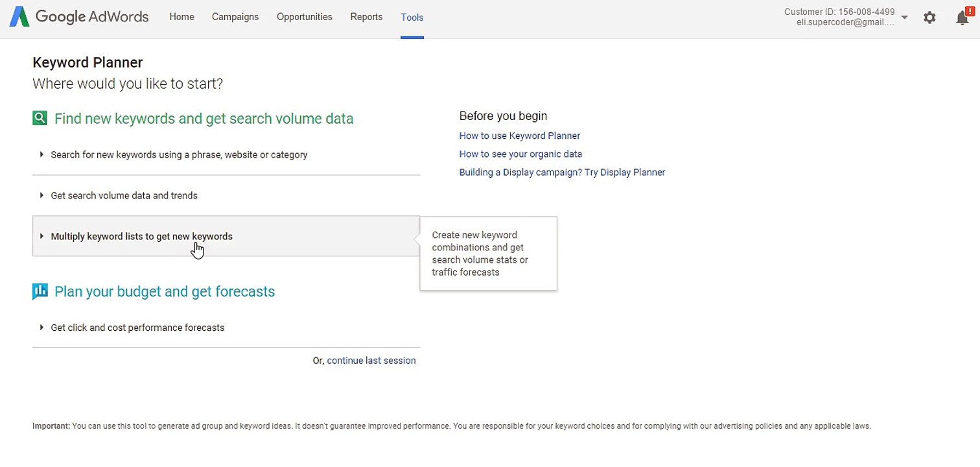
Task: Click the Google AdWords logo
Action: (x=79, y=17)
